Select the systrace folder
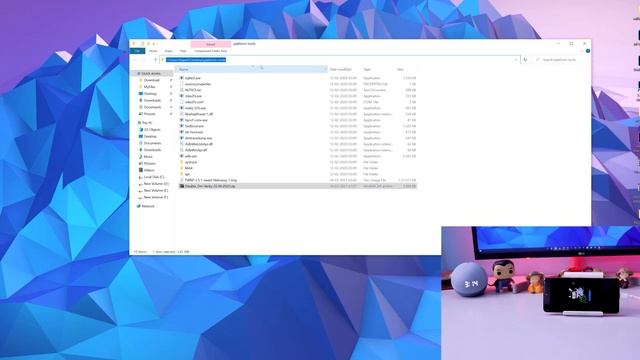The height and width of the screenshot is (360, 640). coord(298,162)
